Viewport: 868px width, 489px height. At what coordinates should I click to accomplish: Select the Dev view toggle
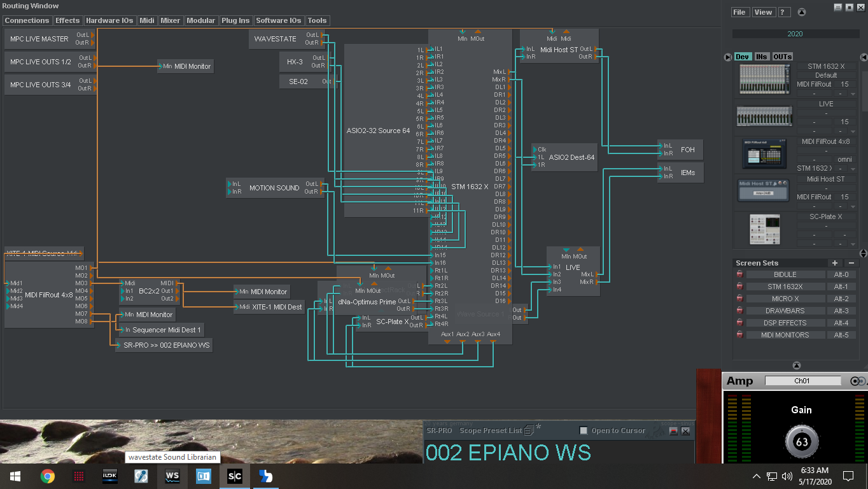(742, 57)
